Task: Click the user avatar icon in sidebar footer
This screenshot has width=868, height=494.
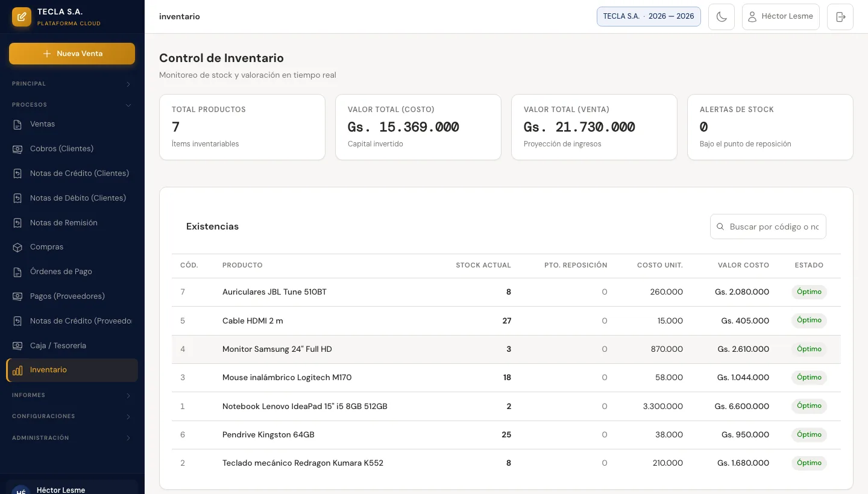Action: (21, 491)
